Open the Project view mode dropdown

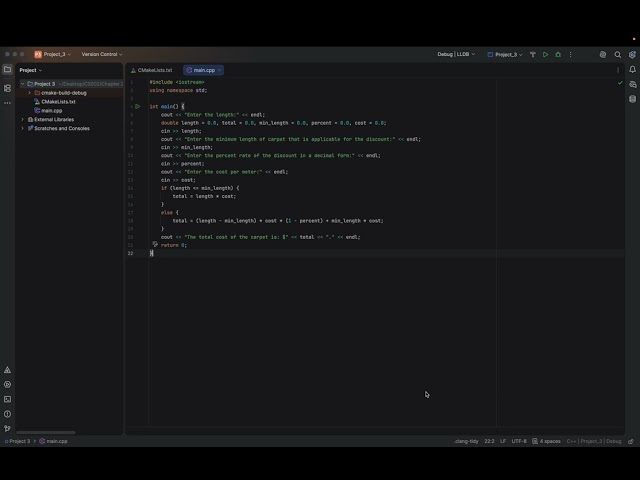(31, 70)
